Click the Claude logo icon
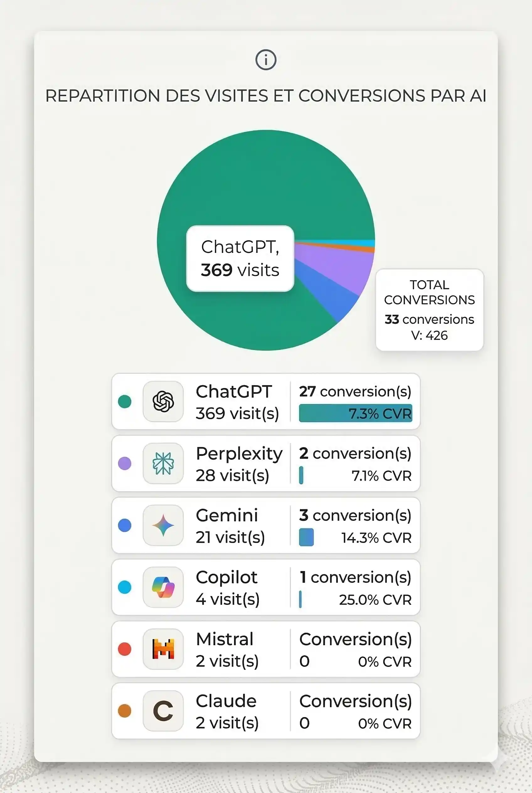Image resolution: width=532 pixels, height=793 pixels. [163, 711]
